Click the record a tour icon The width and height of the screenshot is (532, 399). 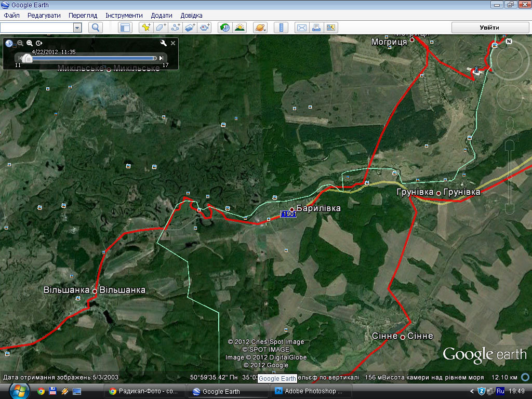point(205,28)
